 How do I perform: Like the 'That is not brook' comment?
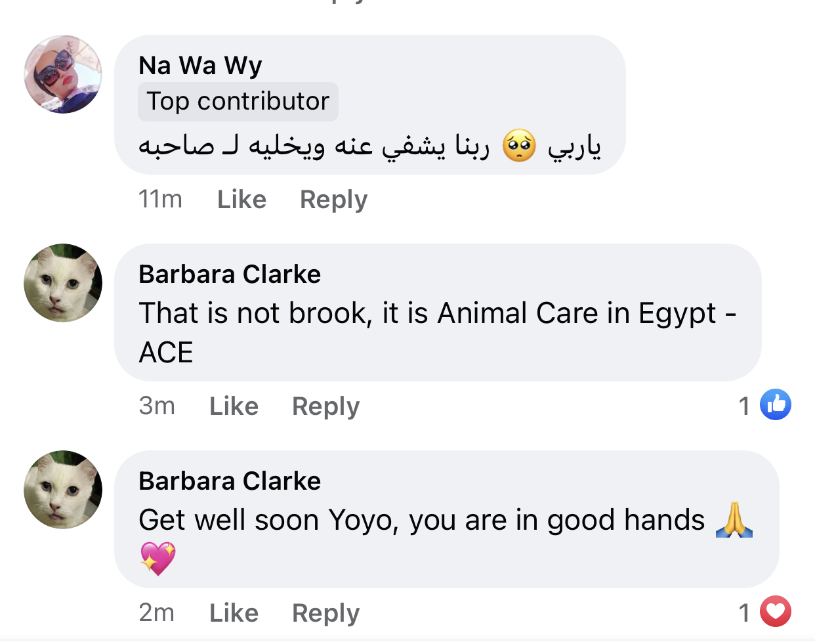(234, 406)
